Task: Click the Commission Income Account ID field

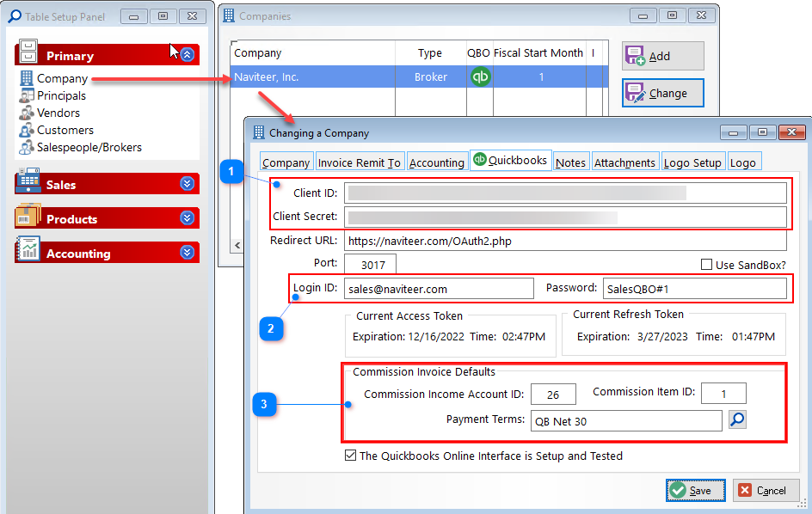Action: [x=553, y=395]
